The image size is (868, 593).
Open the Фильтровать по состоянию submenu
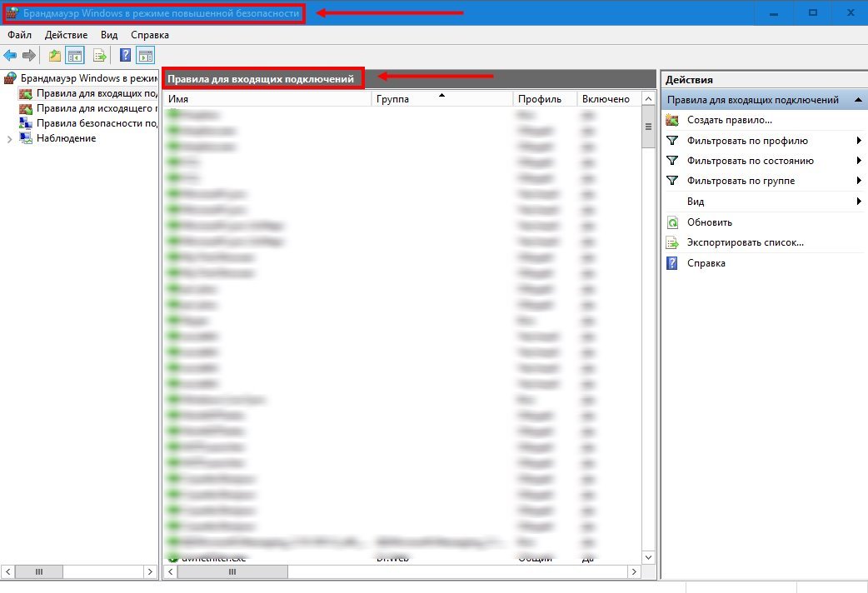858,161
